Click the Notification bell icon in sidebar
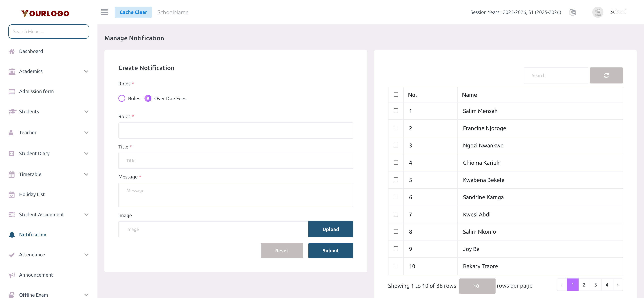Viewport: 644px width, 298px height. (x=12, y=234)
